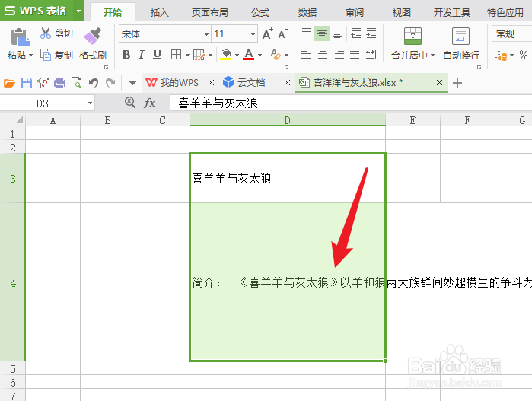This screenshot has width=532, height=401.
Task: Open Merge and Center dropdown arrow
Action: (432, 56)
